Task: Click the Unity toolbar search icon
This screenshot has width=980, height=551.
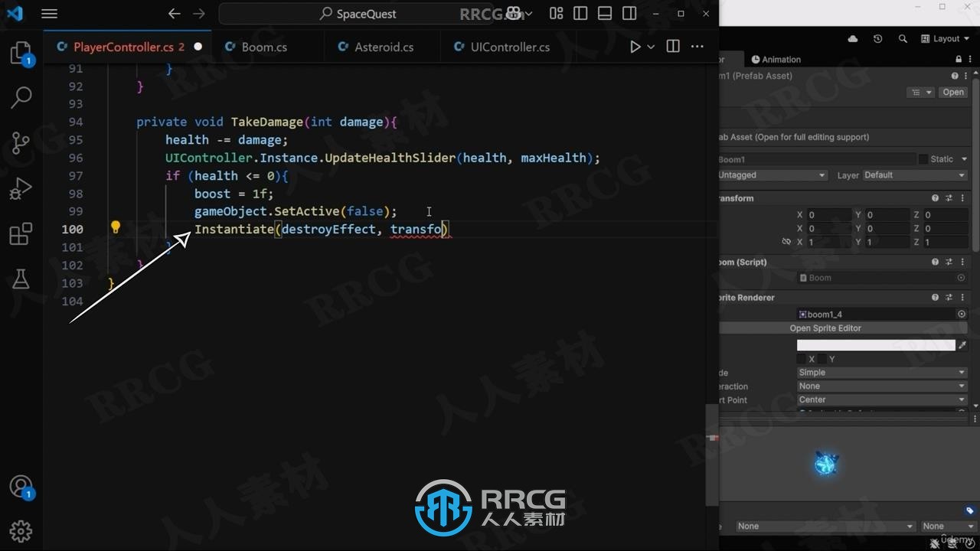Action: (x=903, y=39)
